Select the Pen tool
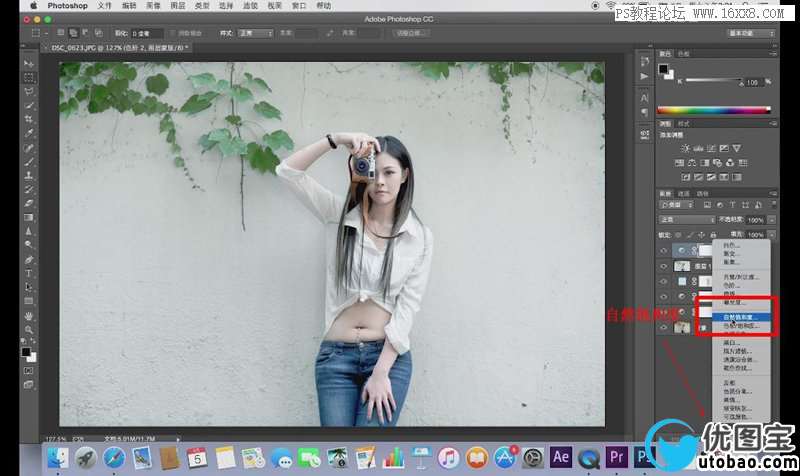 point(29,259)
